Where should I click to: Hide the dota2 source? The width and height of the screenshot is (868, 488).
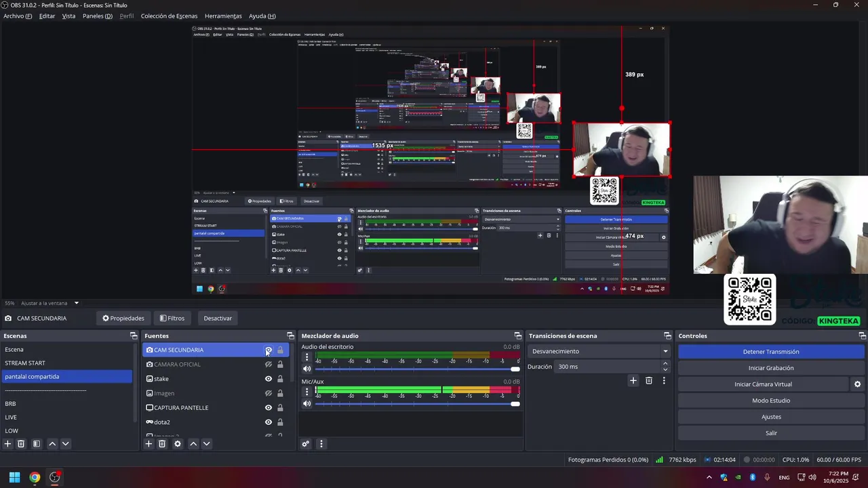point(269,422)
